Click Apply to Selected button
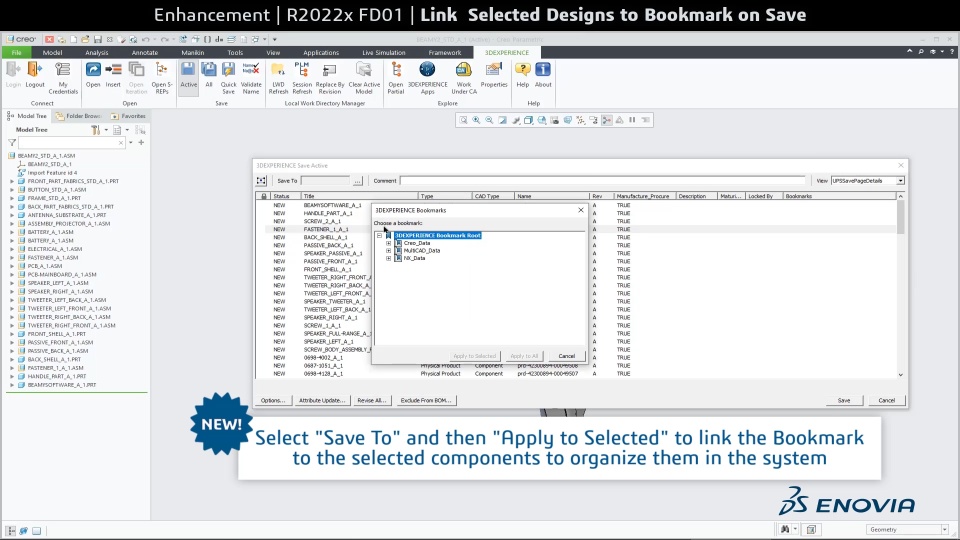 click(x=474, y=356)
